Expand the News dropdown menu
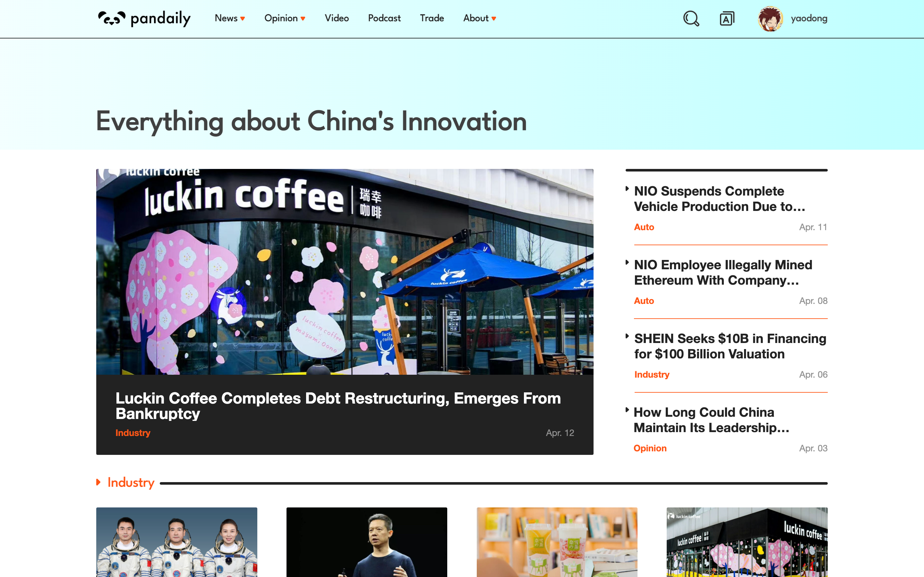924x577 pixels. (230, 18)
